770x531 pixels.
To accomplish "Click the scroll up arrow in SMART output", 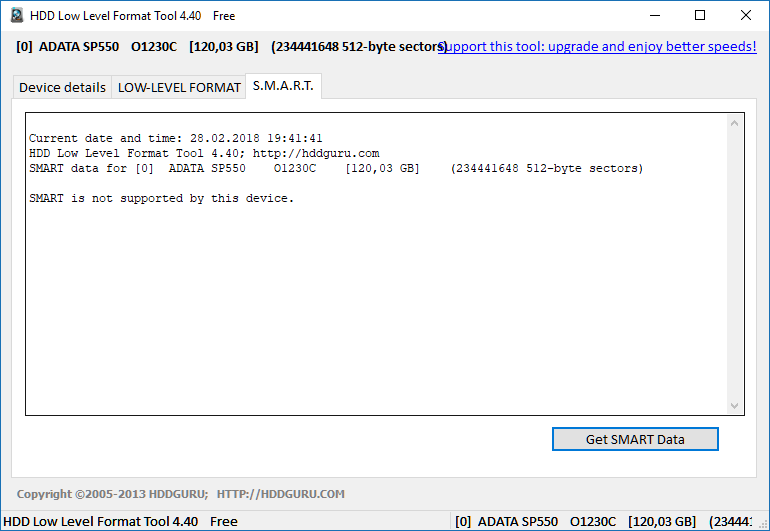I will [734, 123].
